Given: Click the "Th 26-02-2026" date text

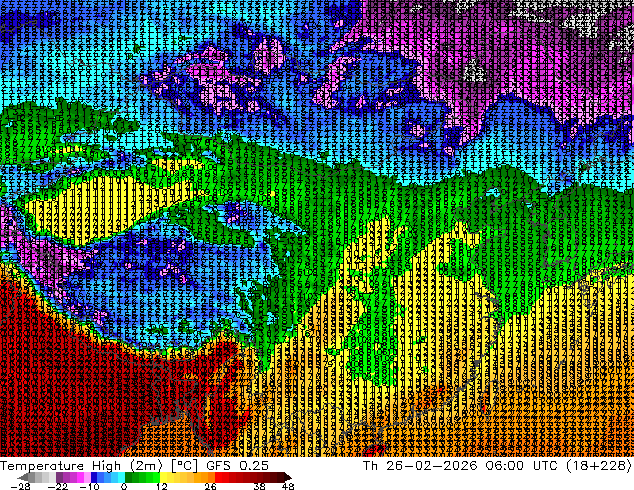Looking at the screenshot, I should [x=420, y=466].
